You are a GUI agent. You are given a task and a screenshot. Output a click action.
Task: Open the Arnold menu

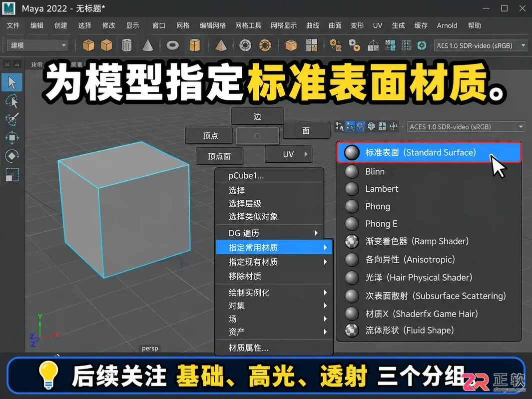[447, 25]
